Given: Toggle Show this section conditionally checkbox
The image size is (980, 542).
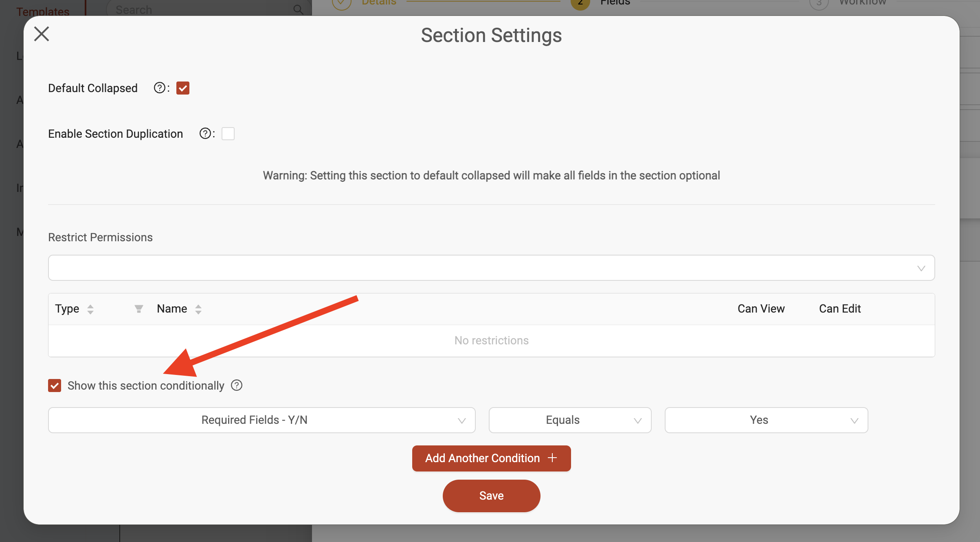Looking at the screenshot, I should coord(55,385).
